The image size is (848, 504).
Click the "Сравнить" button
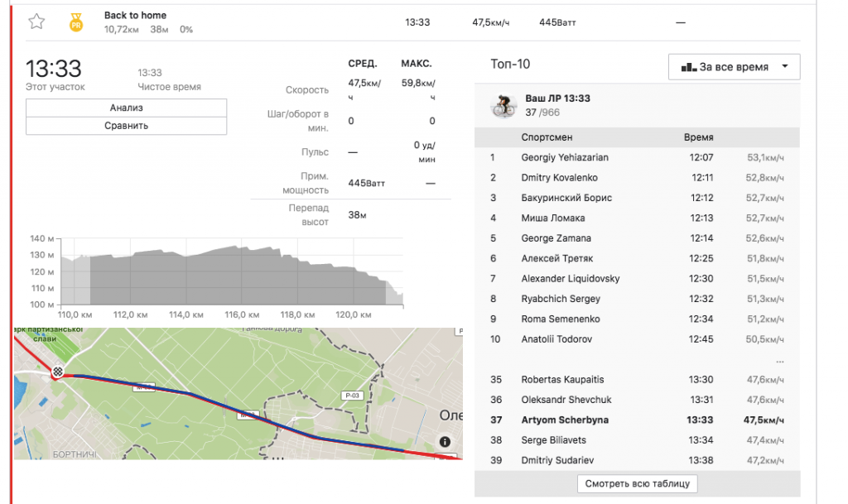(126, 126)
